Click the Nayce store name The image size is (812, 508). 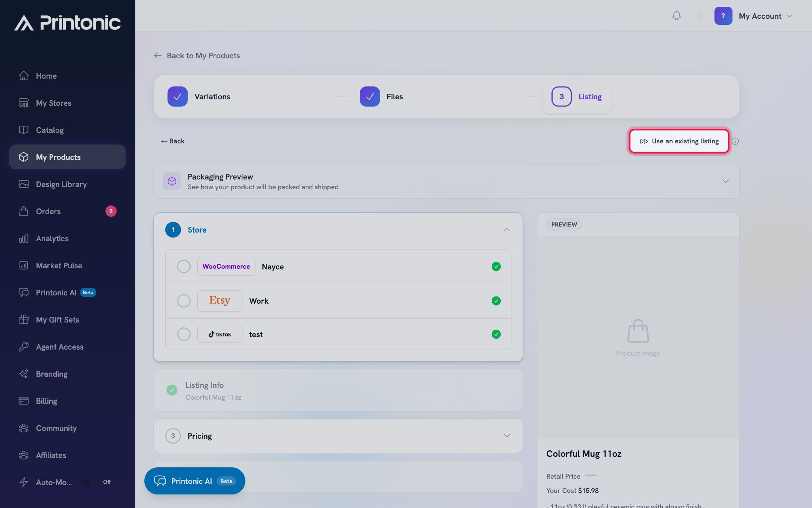point(273,267)
